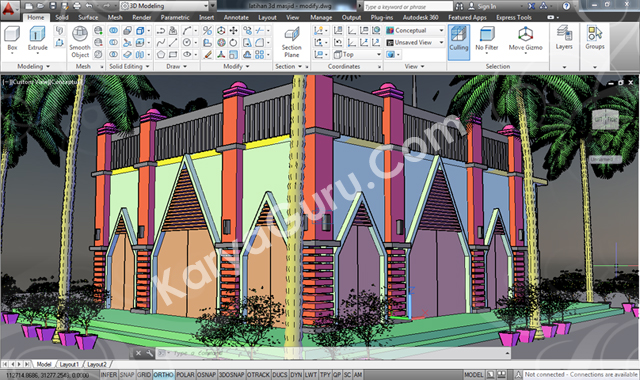
Task: Expand the Solid Editing panel
Action: pyautogui.click(x=129, y=66)
